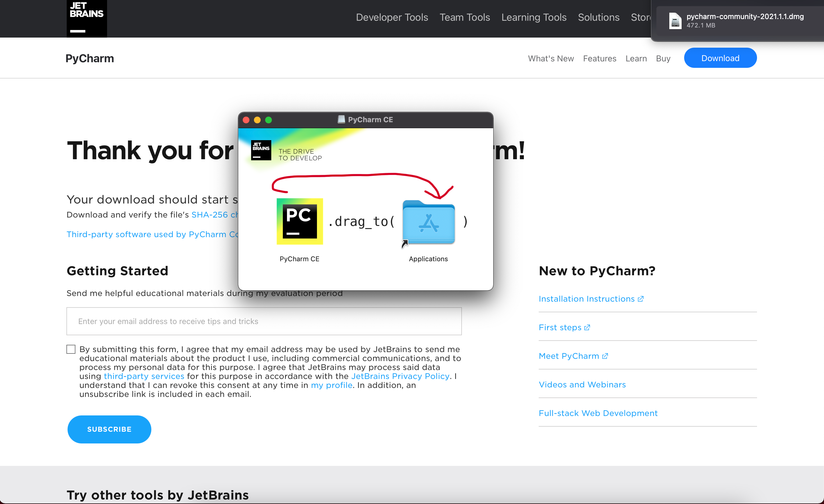Check the email consent agreement checkbox
Viewport: 824px width, 504px height.
point(71,349)
